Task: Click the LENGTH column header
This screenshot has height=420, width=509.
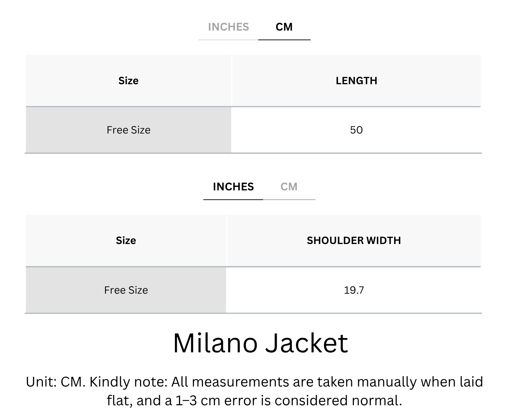Action: [356, 81]
